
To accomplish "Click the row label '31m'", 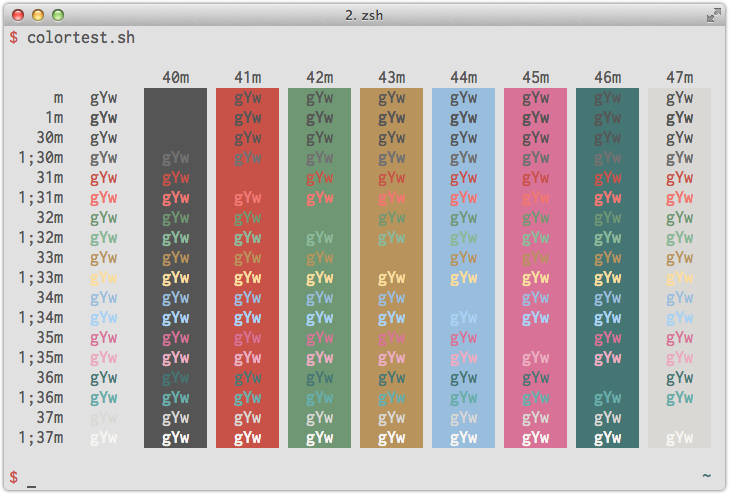I will click(50, 178).
